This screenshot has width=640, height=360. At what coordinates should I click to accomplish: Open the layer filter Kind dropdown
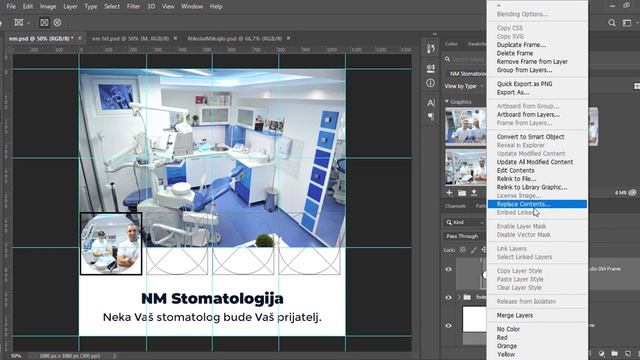pos(464,222)
